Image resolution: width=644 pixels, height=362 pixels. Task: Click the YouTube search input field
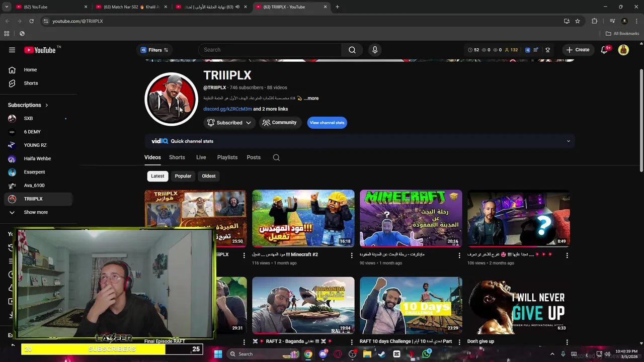(x=270, y=50)
